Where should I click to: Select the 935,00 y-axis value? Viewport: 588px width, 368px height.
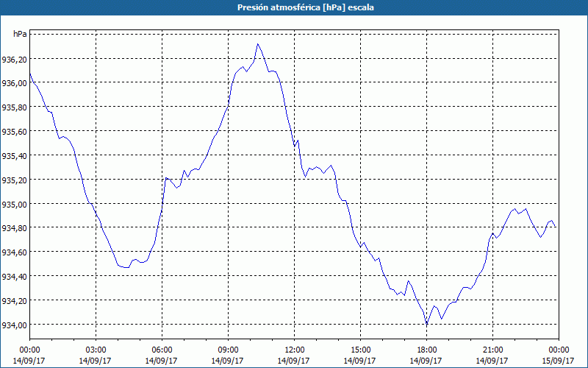coord(14,204)
